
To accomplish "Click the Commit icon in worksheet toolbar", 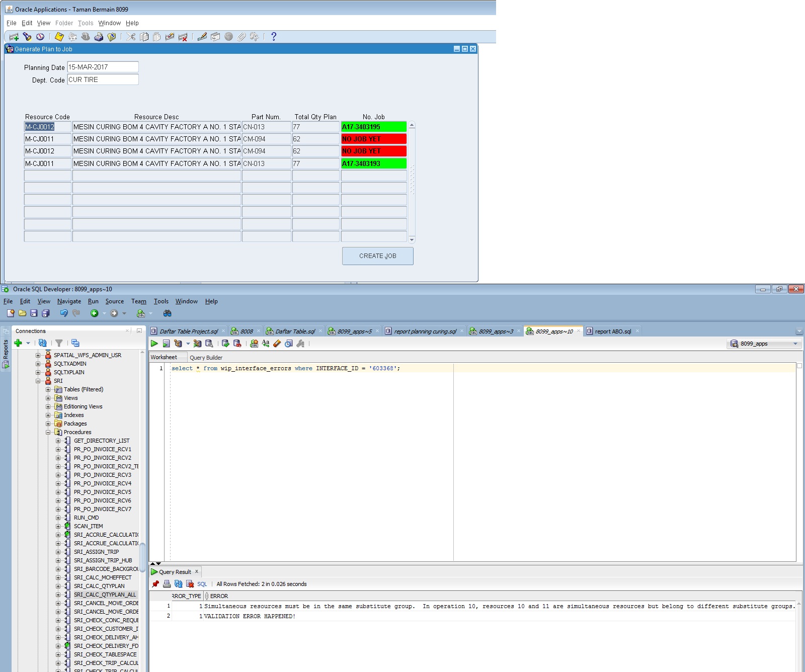I will coord(225,344).
